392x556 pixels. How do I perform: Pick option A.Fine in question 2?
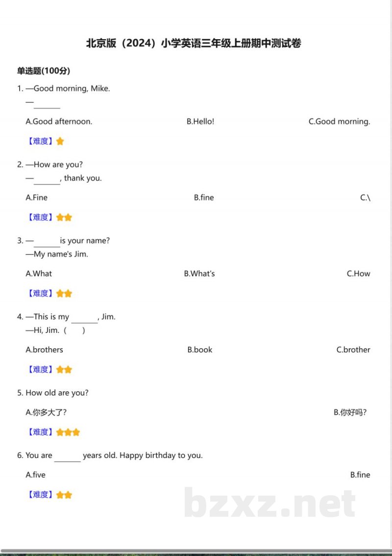[x=37, y=198]
